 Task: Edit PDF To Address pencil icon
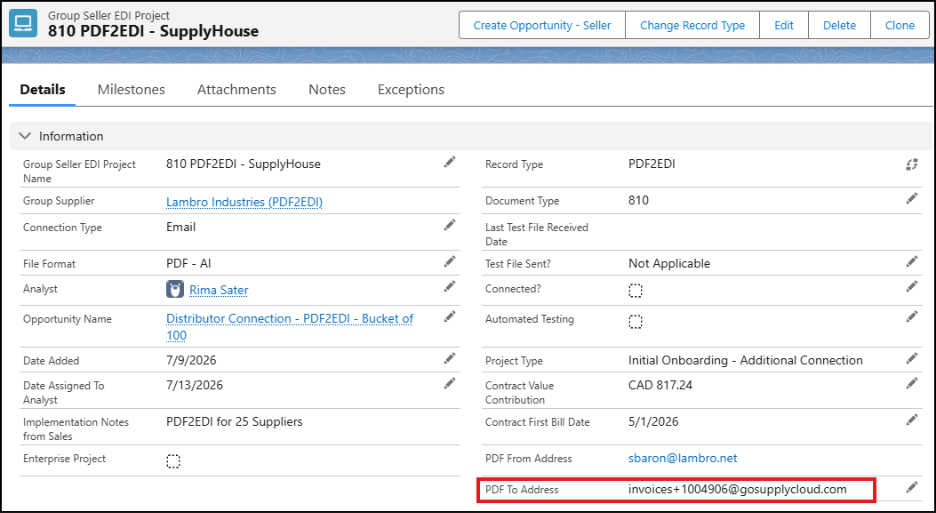(912, 487)
